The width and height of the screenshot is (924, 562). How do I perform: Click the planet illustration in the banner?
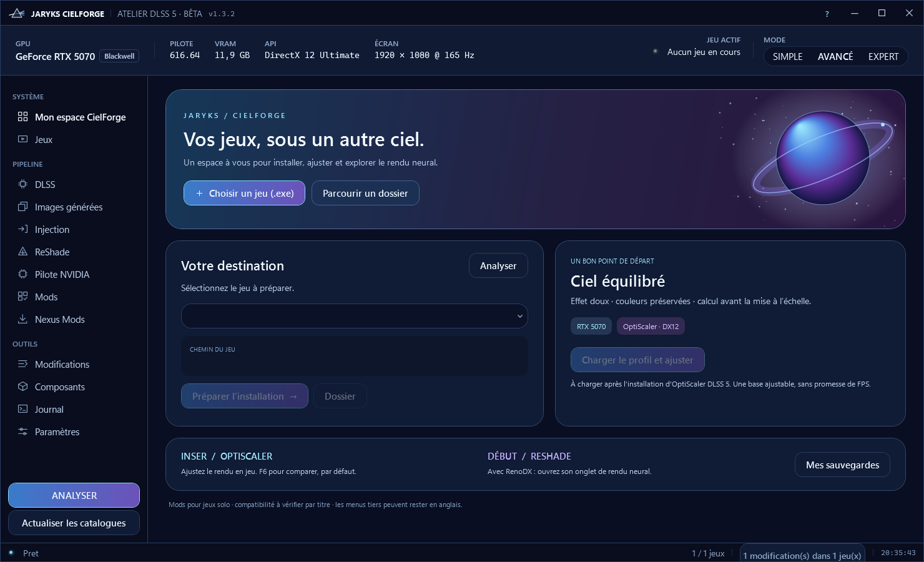click(x=822, y=158)
